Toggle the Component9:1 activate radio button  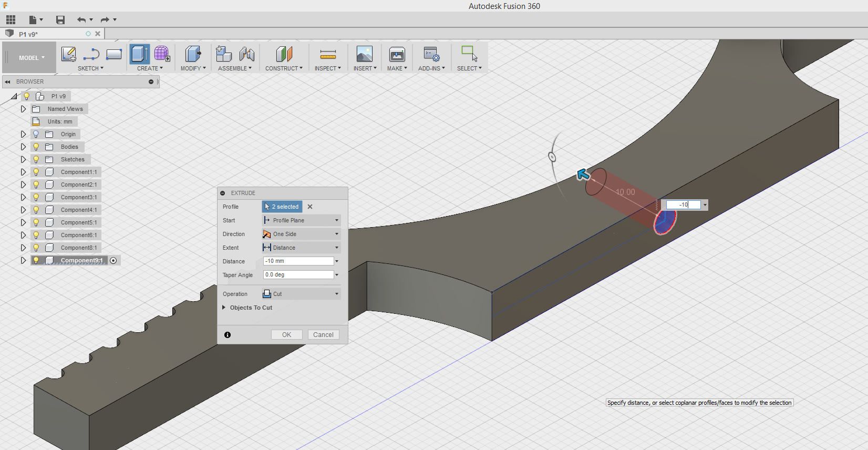(x=113, y=260)
